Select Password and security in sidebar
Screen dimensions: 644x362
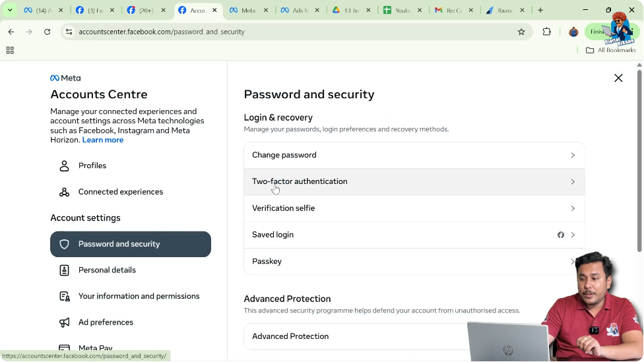tap(131, 244)
